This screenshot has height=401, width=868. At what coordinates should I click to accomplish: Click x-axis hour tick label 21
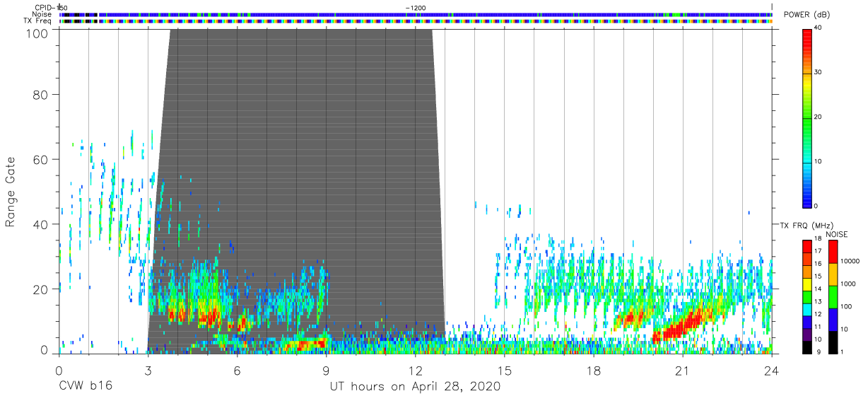(x=683, y=370)
